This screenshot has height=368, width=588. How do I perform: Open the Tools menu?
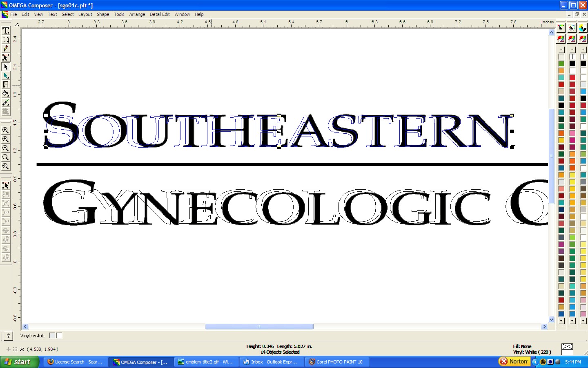coord(119,14)
